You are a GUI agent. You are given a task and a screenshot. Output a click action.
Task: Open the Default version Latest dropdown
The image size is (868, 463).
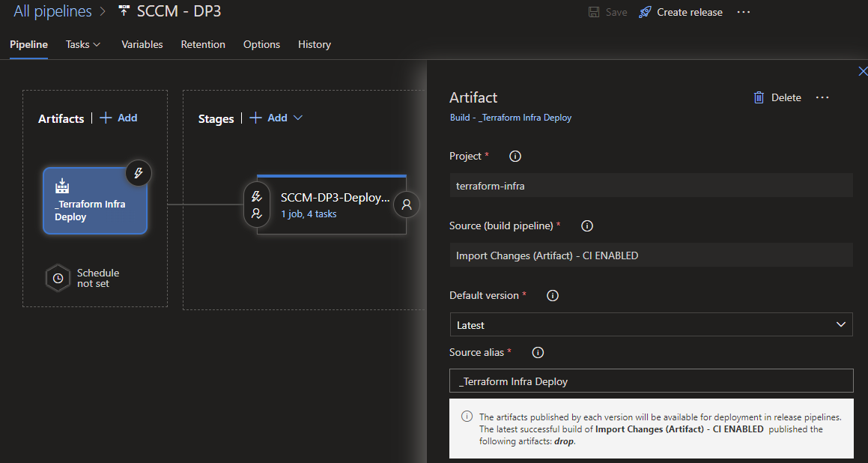[x=651, y=324]
